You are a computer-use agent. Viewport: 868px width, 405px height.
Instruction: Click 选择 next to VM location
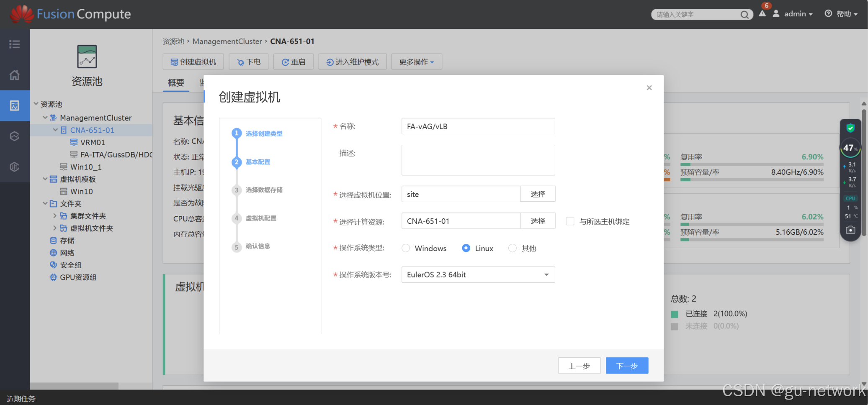(x=538, y=194)
